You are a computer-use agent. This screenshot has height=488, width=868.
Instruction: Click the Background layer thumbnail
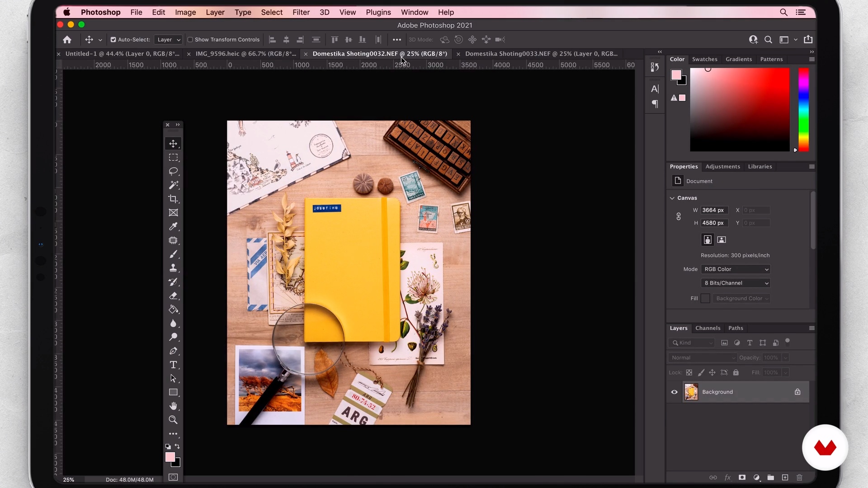[691, 392]
